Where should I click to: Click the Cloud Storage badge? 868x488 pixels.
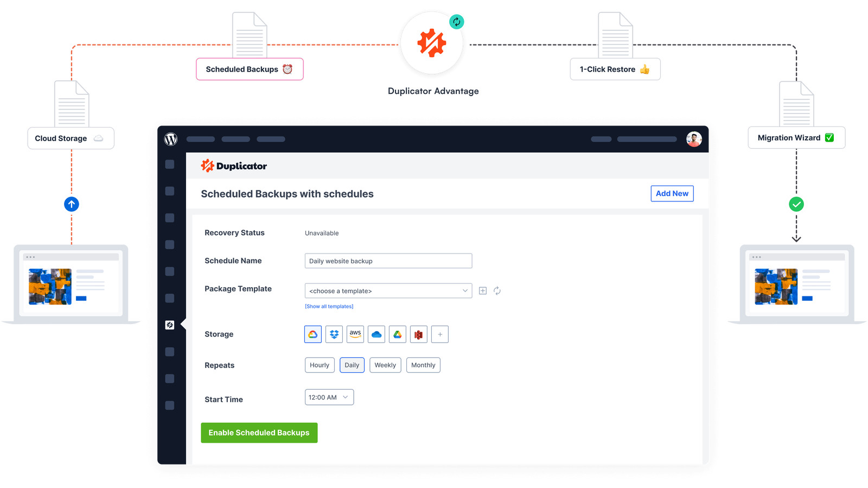click(x=71, y=138)
